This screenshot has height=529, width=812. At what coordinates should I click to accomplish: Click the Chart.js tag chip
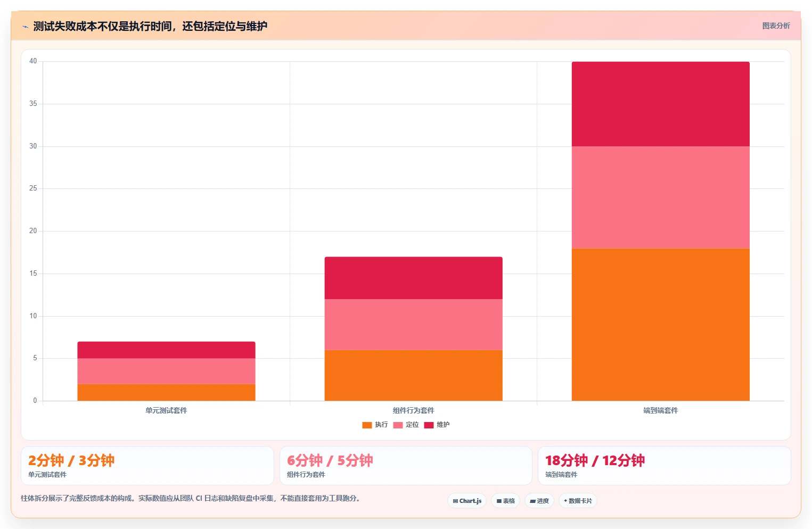coord(467,501)
